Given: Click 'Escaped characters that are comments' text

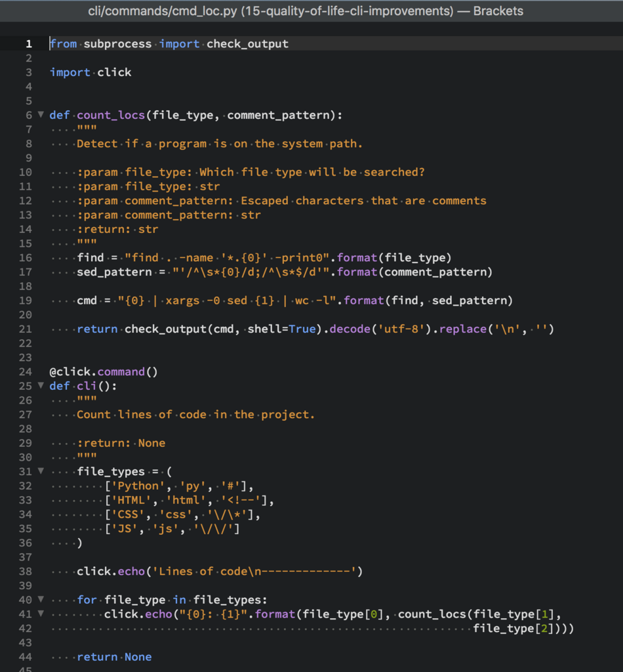Looking at the screenshot, I should point(363,201).
